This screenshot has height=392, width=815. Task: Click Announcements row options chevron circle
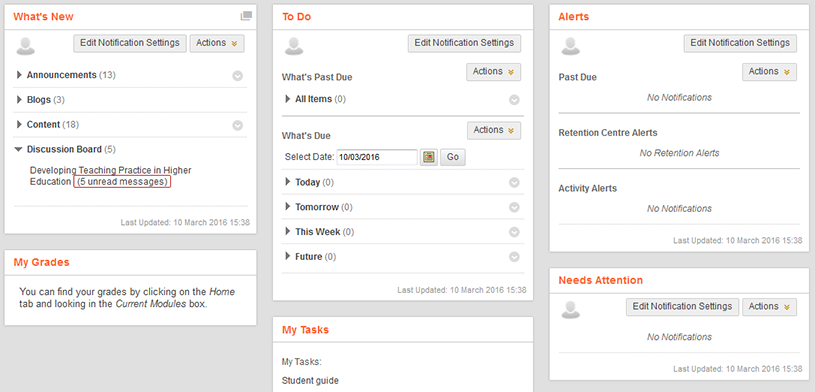coord(238,76)
